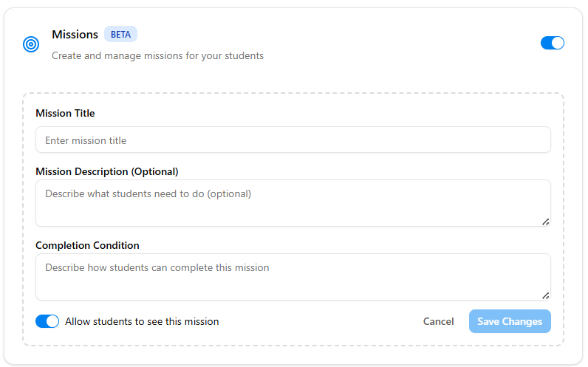Click the Mission Description (Optional) label

[x=107, y=171]
